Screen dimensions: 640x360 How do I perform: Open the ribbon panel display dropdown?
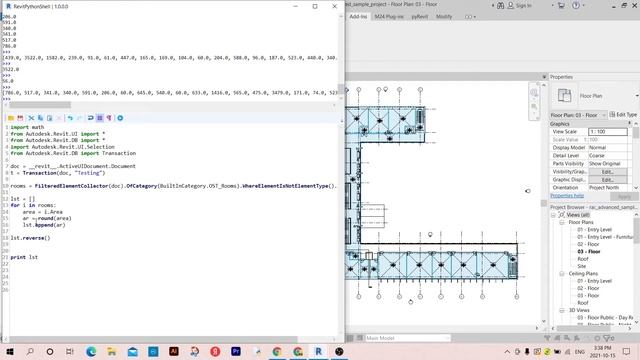470,17
